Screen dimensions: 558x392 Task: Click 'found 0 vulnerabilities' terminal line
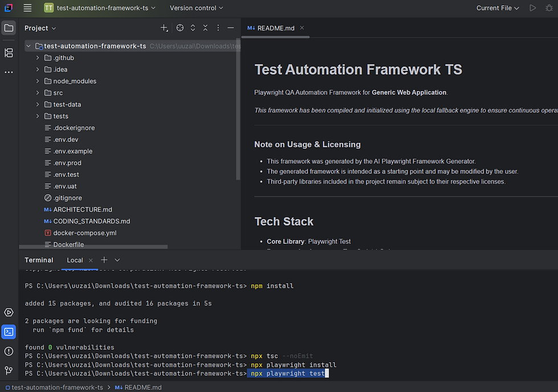click(69, 348)
